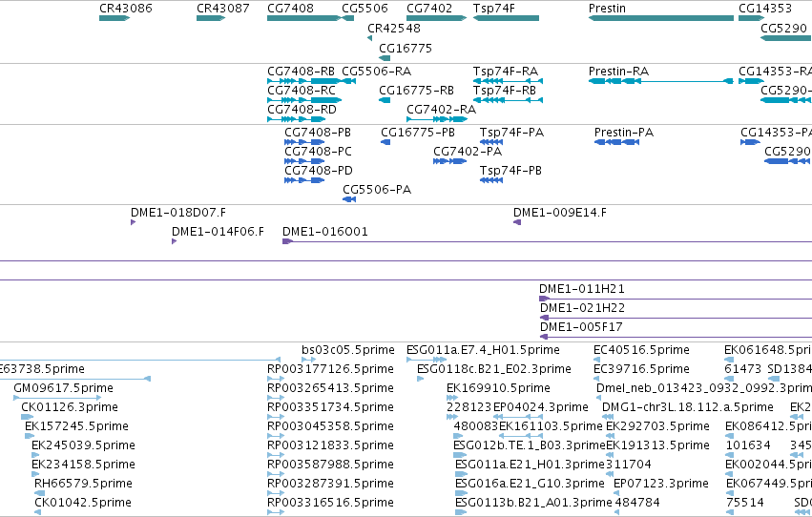Click the CG5506 gene label

364,9
